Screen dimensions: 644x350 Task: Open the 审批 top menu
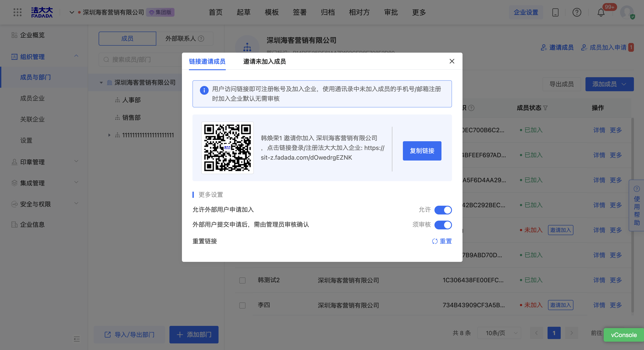pyautogui.click(x=391, y=12)
